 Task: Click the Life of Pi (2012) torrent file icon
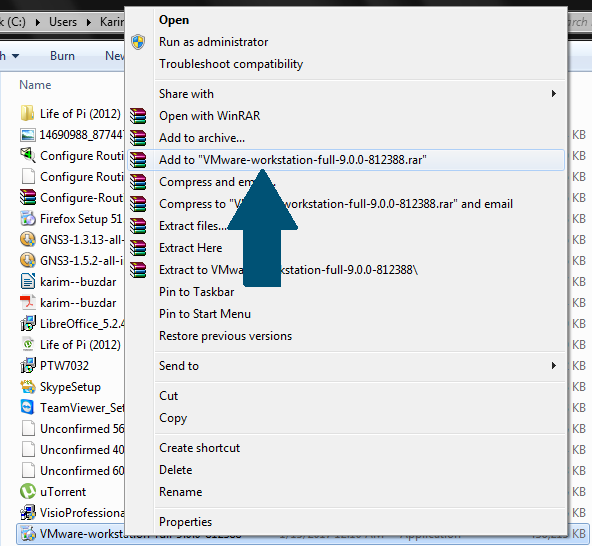point(28,345)
